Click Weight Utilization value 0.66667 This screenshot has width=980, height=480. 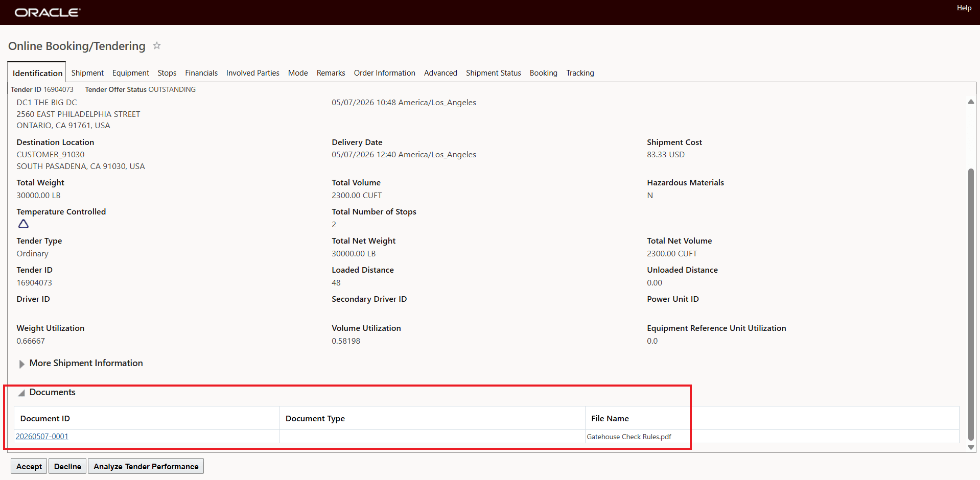(31, 341)
